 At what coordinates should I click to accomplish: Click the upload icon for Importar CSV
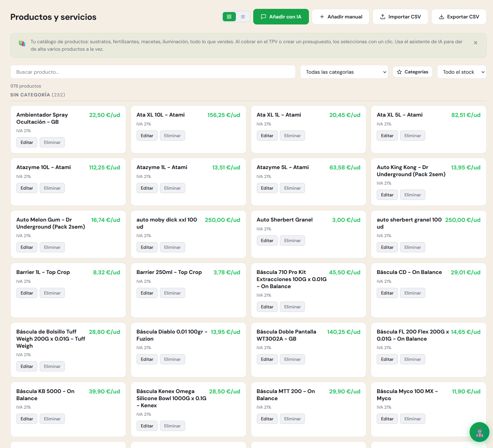383,17
